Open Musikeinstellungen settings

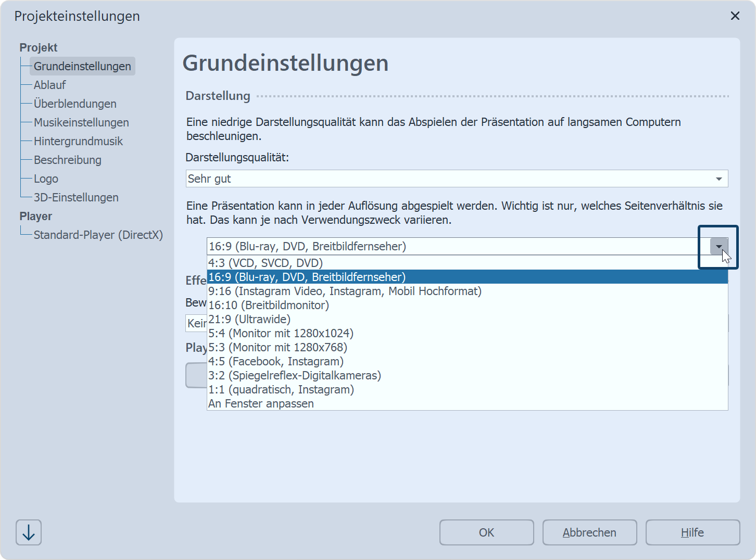coord(81,122)
